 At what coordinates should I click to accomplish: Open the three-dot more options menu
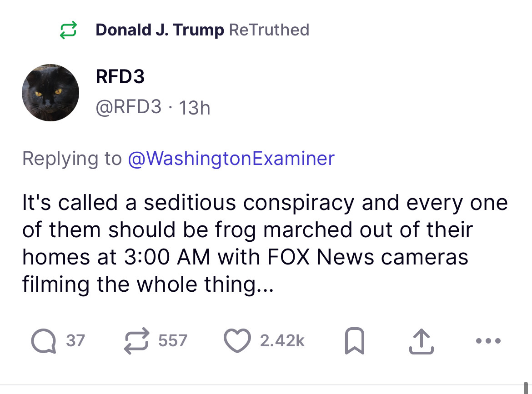click(x=489, y=341)
